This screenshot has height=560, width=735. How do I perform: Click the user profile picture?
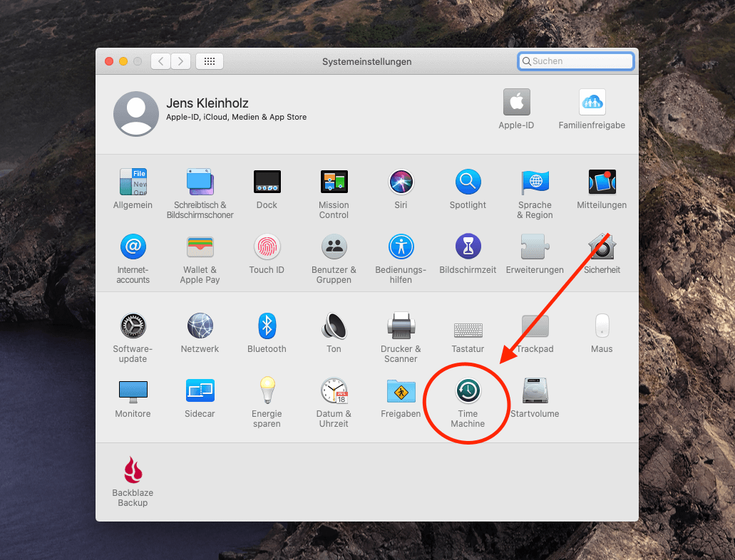click(x=136, y=114)
